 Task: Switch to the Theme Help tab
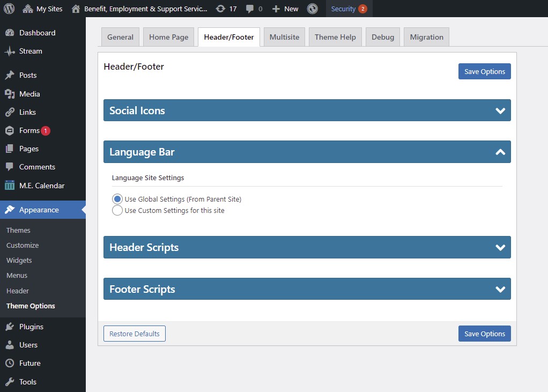pos(335,37)
